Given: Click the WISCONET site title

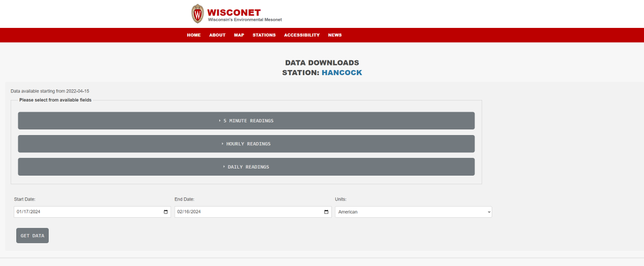Looking at the screenshot, I should click(234, 12).
